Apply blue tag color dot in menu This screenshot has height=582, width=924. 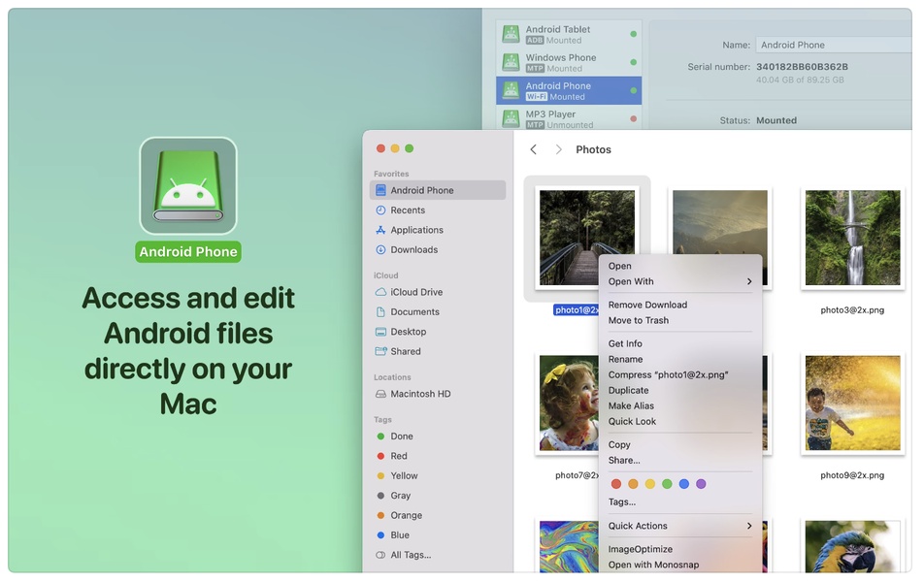(684, 484)
